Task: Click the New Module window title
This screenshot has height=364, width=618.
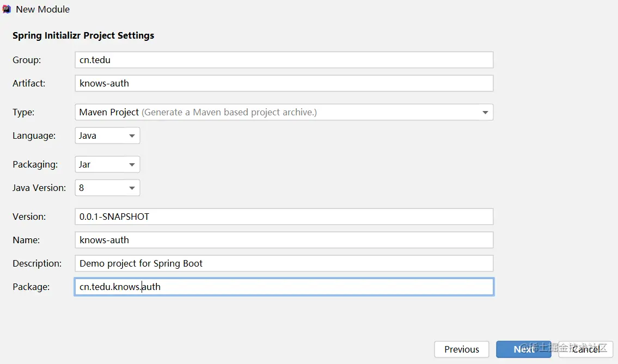Action: click(43, 9)
